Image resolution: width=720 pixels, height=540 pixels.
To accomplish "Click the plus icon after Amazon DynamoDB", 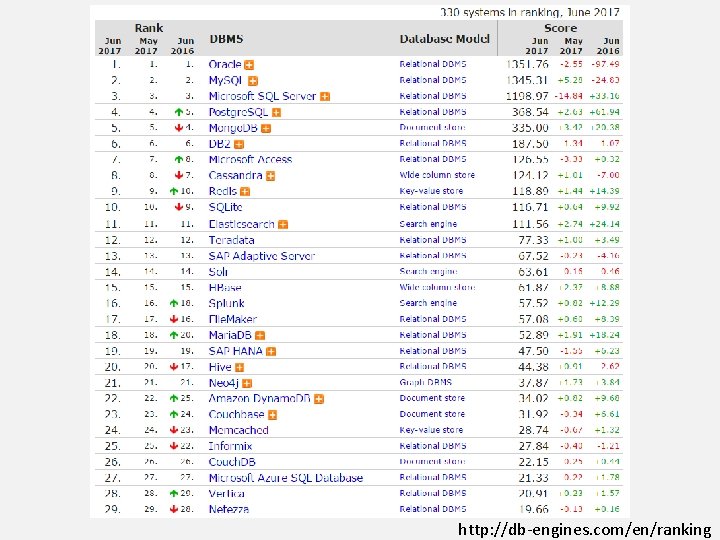I will 319,399.
